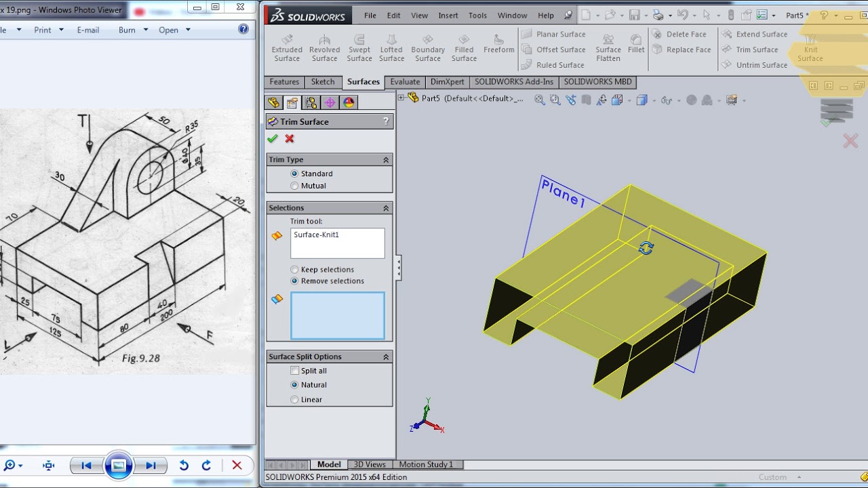
Task: Accept Trim Surface with green checkmark
Action: pos(273,138)
